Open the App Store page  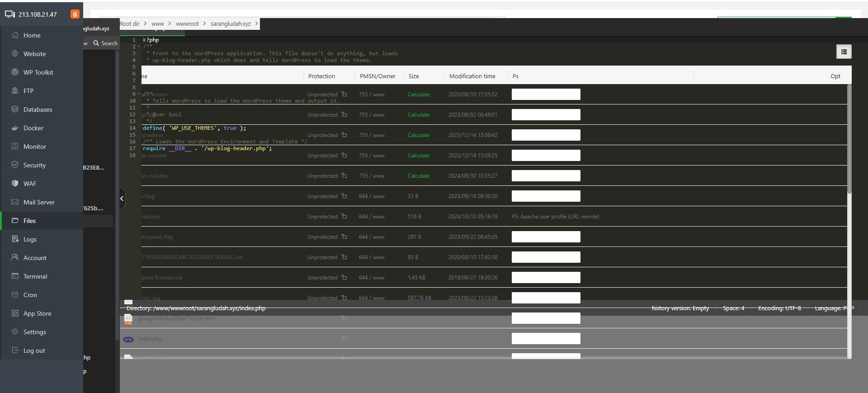(x=37, y=313)
